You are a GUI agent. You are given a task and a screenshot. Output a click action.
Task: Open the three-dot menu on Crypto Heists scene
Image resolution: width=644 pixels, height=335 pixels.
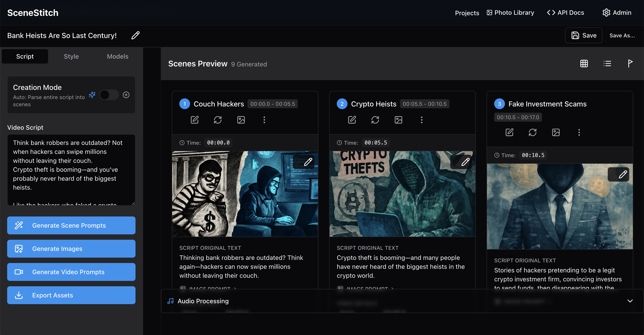[x=422, y=120]
